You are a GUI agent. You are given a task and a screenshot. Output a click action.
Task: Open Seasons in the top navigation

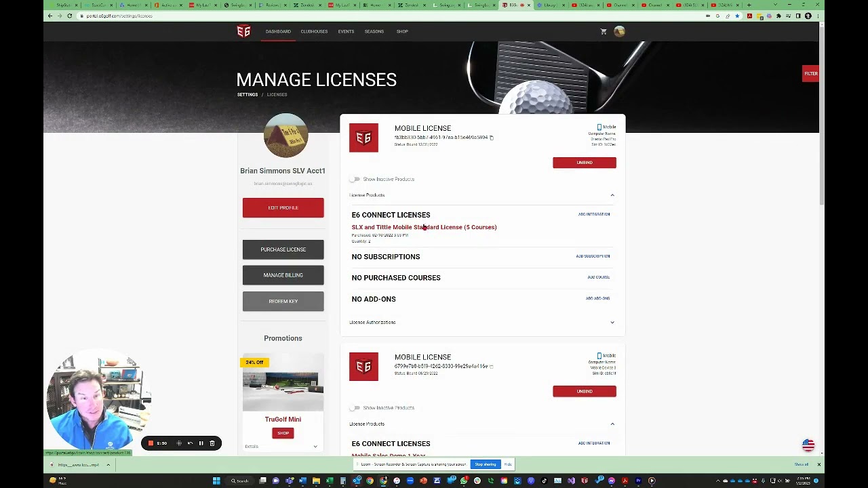(374, 31)
